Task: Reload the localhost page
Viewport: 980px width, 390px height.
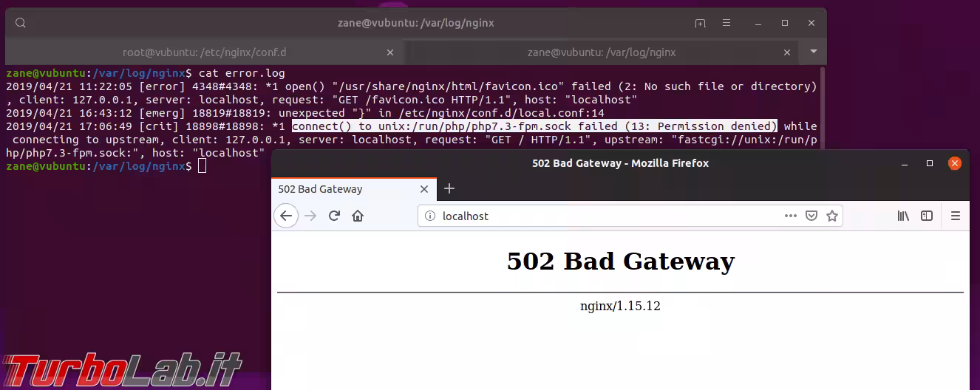Action: tap(334, 216)
